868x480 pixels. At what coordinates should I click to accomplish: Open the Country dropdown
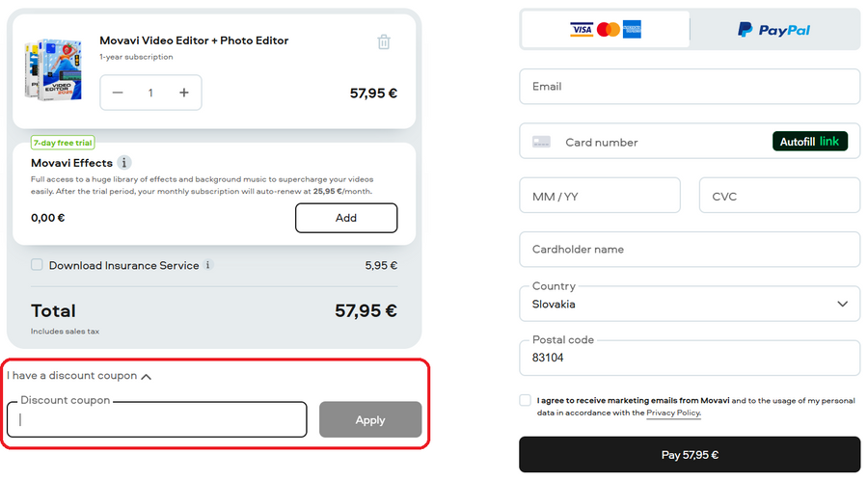[x=689, y=304]
